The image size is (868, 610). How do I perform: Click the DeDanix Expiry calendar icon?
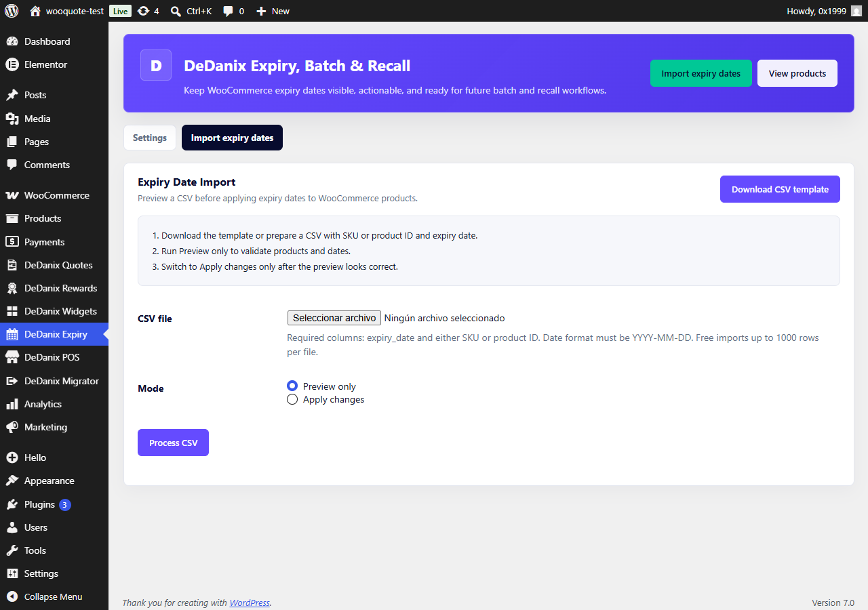12,334
